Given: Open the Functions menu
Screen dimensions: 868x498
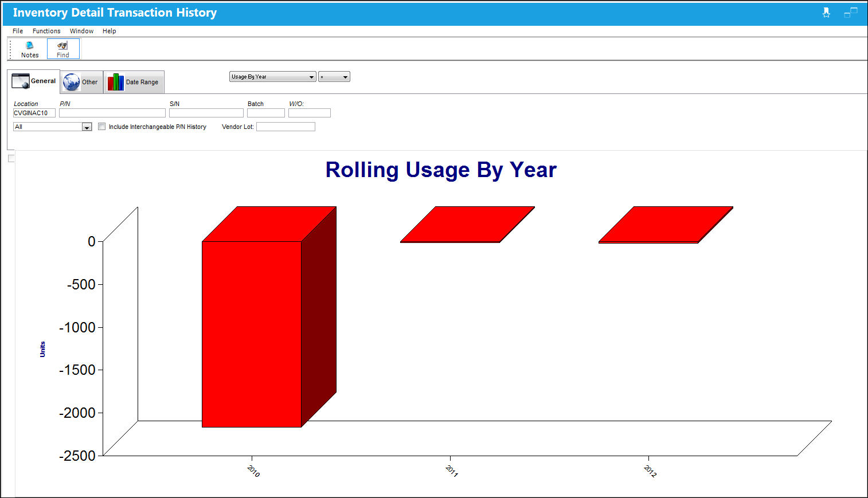Looking at the screenshot, I should [x=46, y=31].
